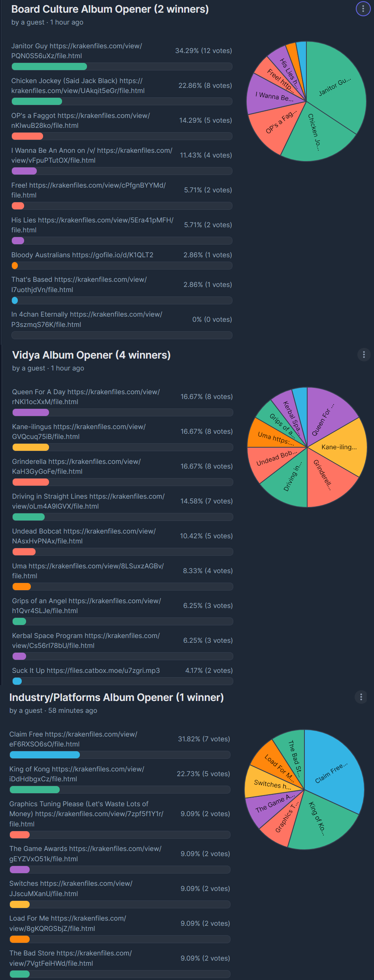This screenshot has width=374, height=980.
Task: Select King of Kong poll option
Action: point(77,774)
